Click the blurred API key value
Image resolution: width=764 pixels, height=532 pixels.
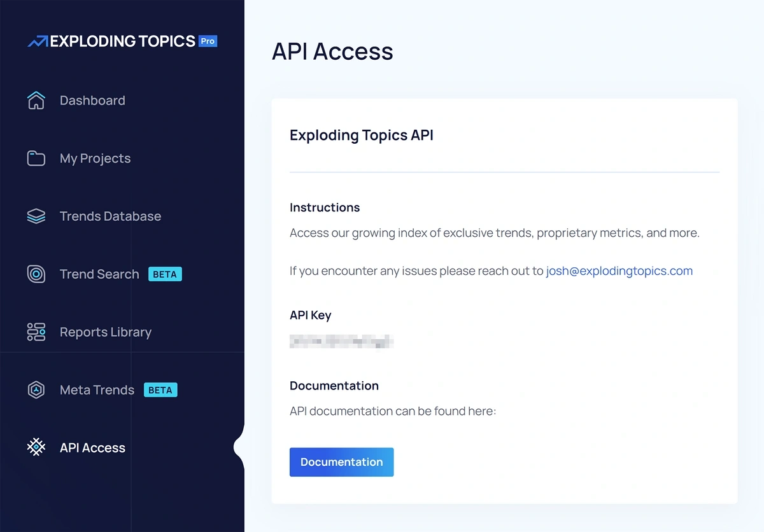342,341
